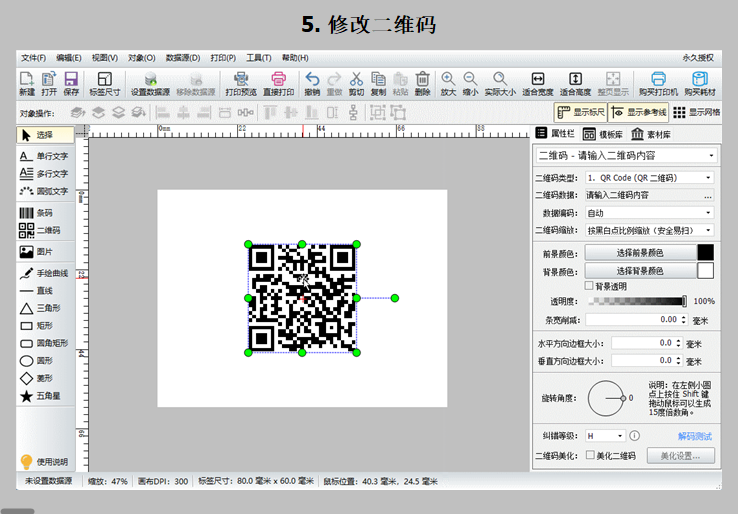Click the 新建 (New) toolbar icon
Screen dimensions: 738x514
pyautogui.click(x=27, y=84)
